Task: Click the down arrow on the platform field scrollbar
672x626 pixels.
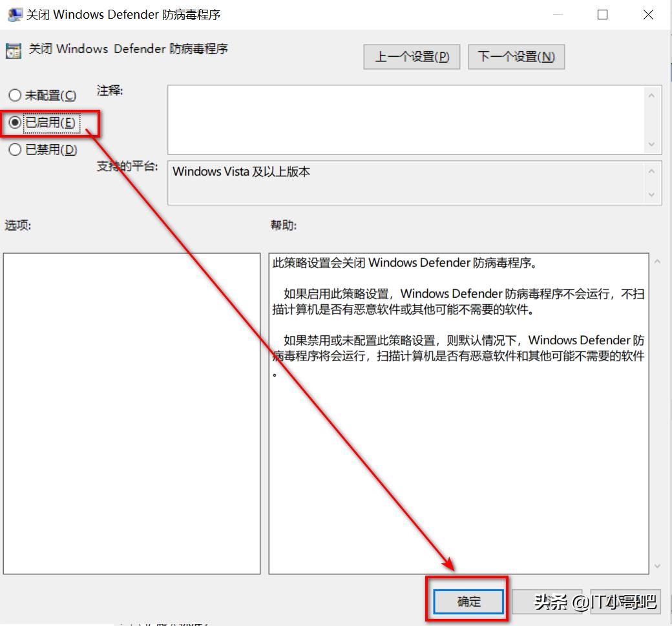Action: coord(653,195)
